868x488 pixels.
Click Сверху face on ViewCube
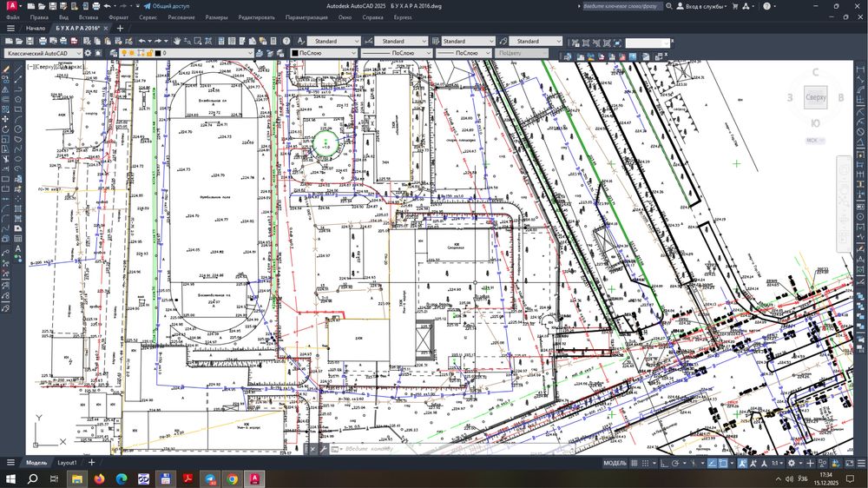pos(816,97)
